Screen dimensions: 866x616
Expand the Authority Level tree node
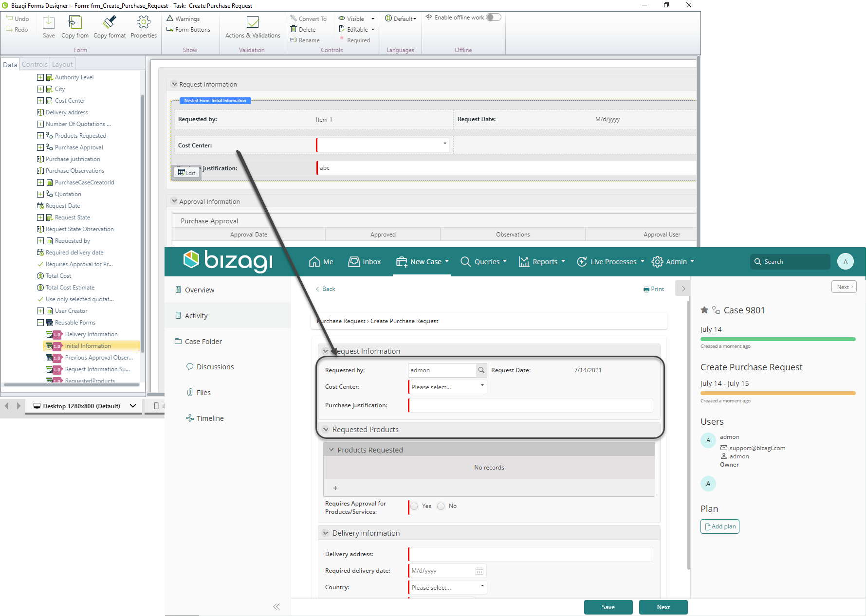click(40, 77)
